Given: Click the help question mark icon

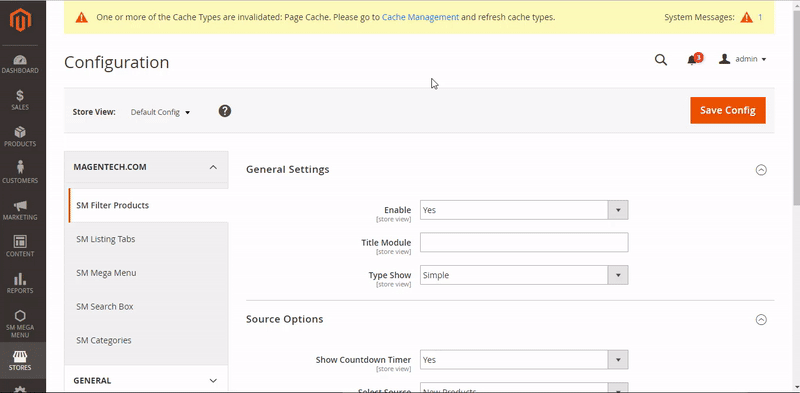Looking at the screenshot, I should (225, 111).
